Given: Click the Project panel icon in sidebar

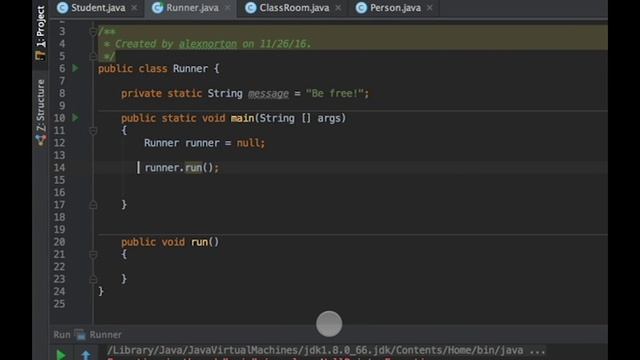Looking at the screenshot, I should click(40, 56).
